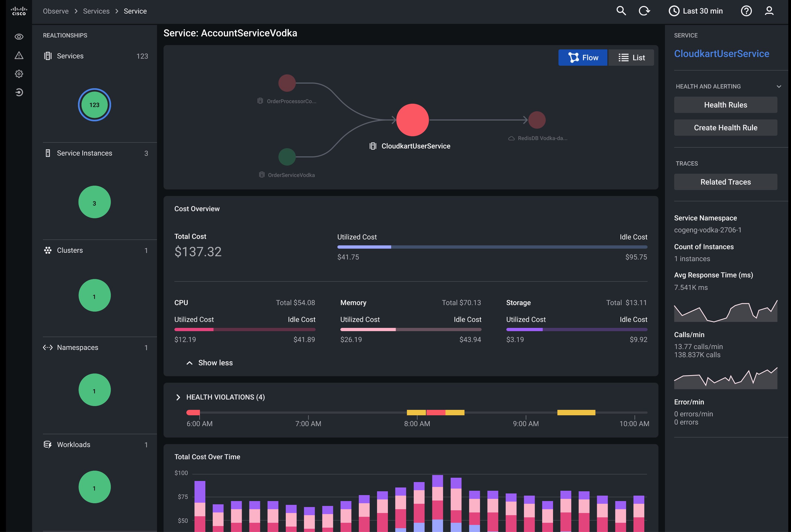Click the Workloads bubble showing 1
Image resolution: width=791 pixels, height=532 pixels.
click(94, 487)
